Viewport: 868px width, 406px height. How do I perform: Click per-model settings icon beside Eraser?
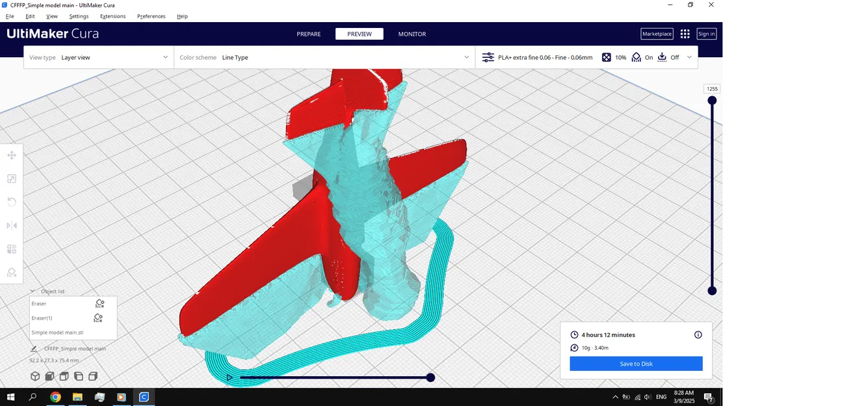(99, 303)
